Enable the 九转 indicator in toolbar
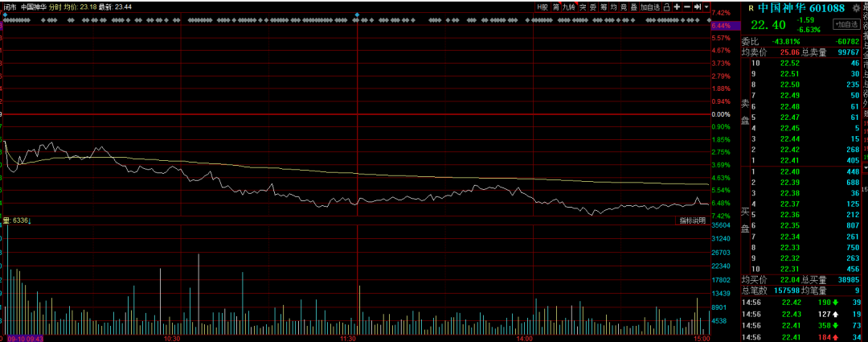 569,7
